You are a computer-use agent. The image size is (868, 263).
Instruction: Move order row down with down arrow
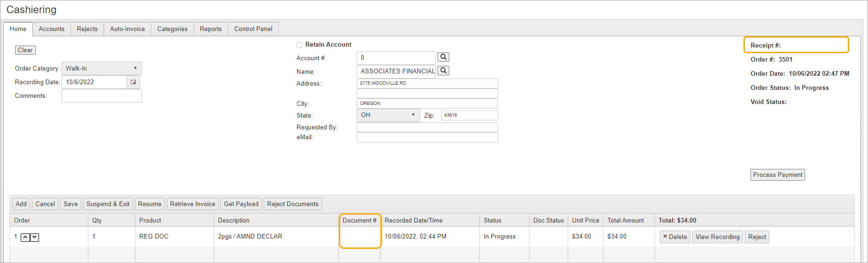click(x=35, y=237)
